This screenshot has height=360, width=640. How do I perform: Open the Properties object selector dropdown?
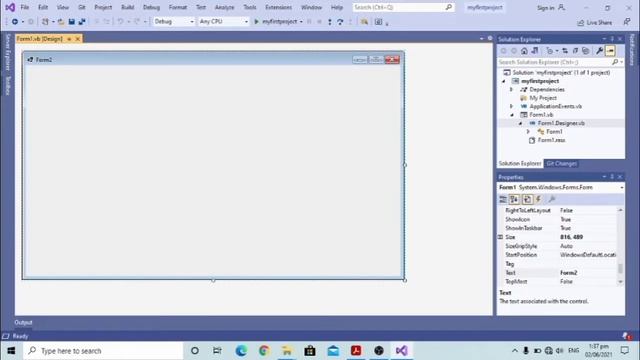click(621, 188)
